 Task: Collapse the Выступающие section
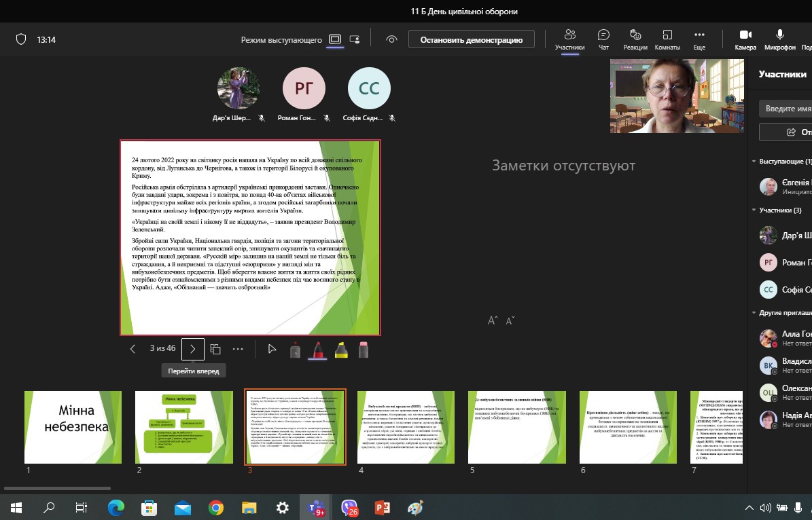(754, 162)
